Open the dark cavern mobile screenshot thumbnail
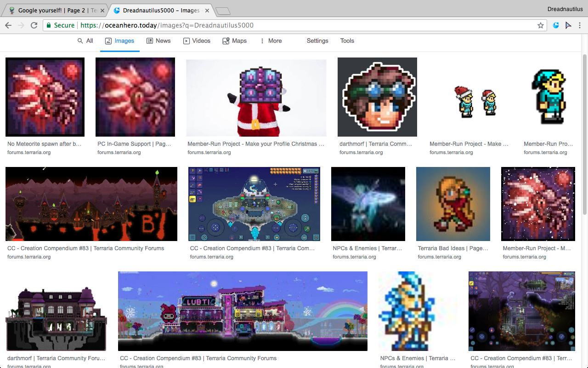This screenshot has width=588, height=368. (522, 311)
